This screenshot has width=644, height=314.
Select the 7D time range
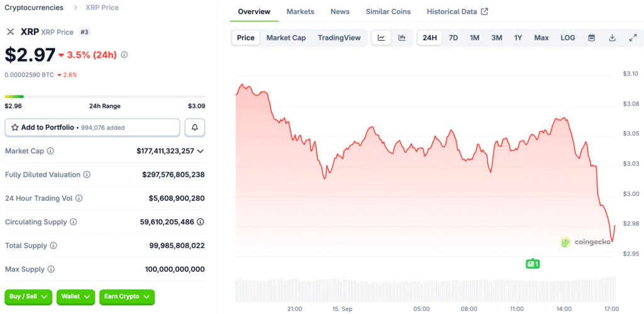tap(453, 38)
